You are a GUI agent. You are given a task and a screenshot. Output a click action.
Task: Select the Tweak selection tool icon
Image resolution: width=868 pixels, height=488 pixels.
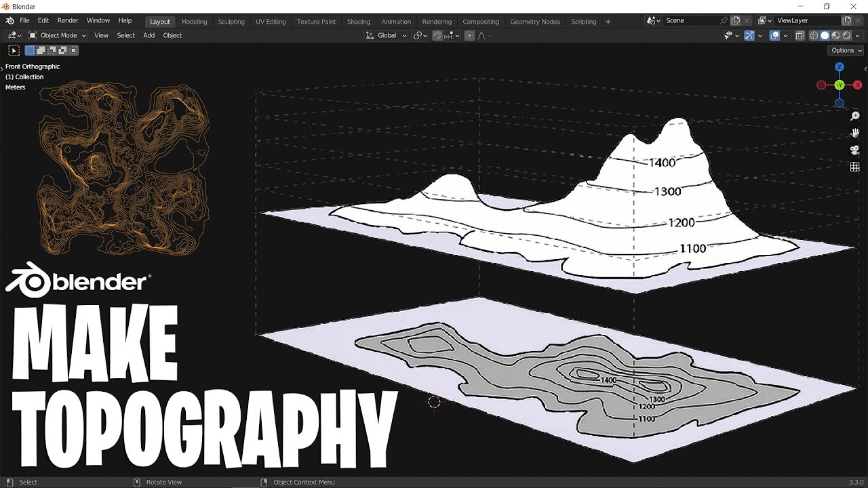(x=14, y=50)
